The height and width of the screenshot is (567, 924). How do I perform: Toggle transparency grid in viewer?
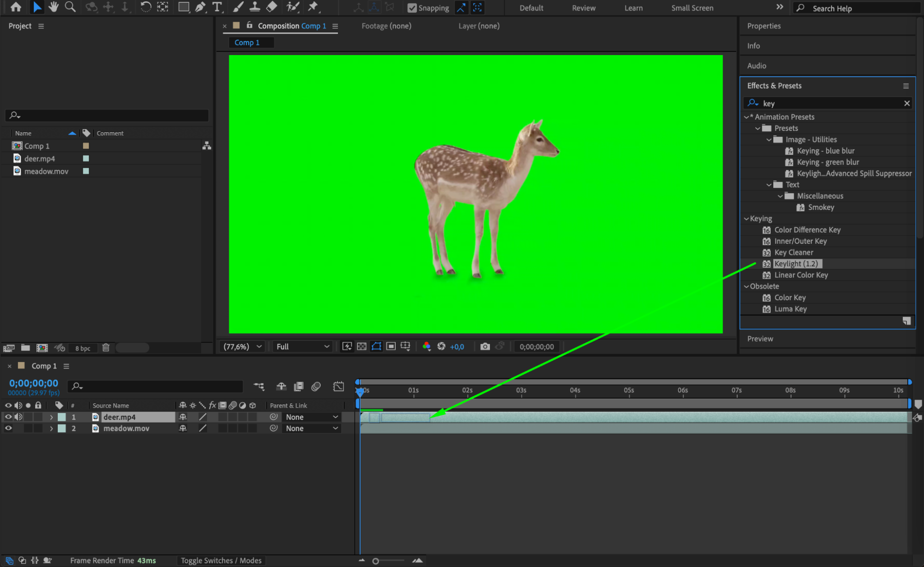pos(361,346)
